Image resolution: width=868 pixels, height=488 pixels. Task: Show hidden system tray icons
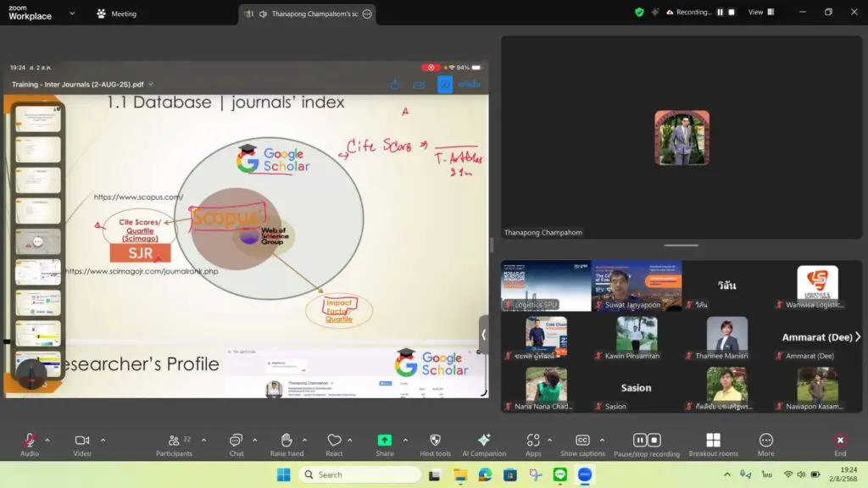(x=726, y=474)
